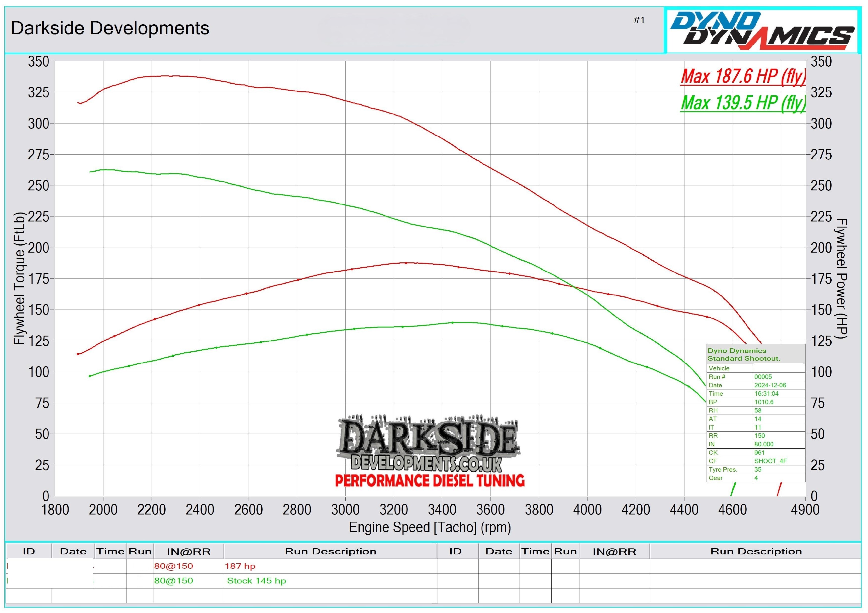Click the "Flywheel Torque (FtLb)" axis title
868x613 pixels.
click(x=19, y=278)
